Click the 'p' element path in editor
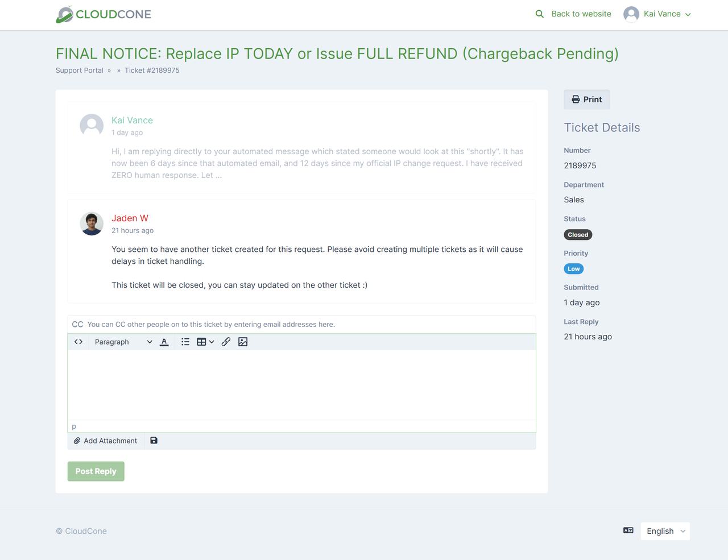This screenshot has height=560, width=728. [x=74, y=426]
